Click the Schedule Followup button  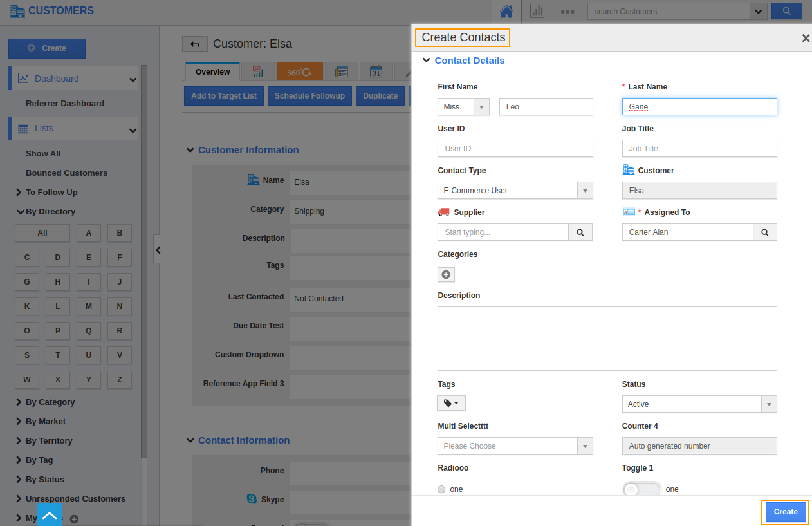point(309,96)
